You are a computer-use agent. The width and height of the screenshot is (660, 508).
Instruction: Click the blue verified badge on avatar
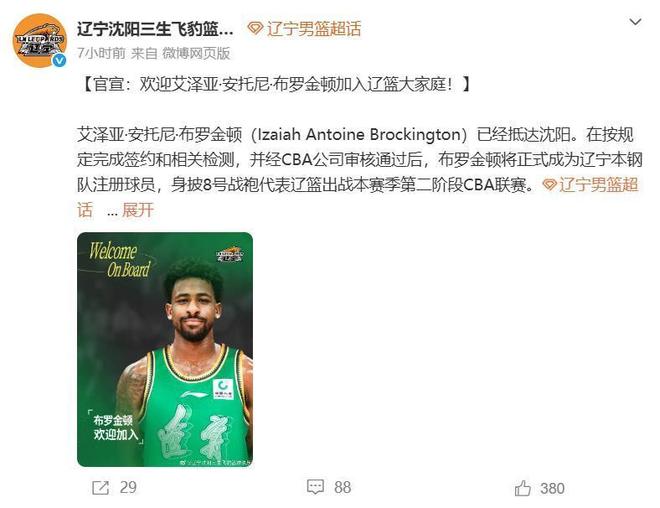(x=59, y=61)
